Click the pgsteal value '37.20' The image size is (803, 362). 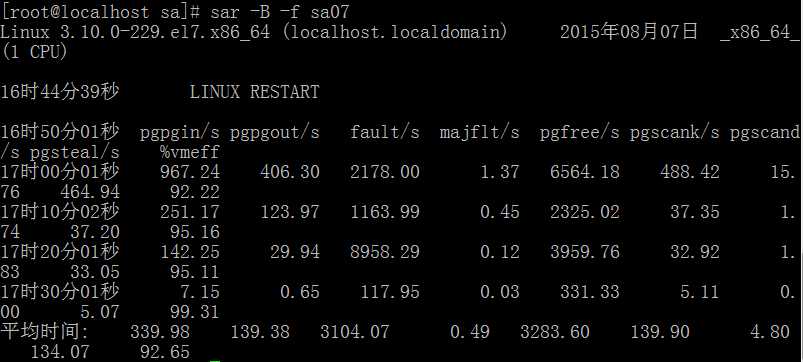95,232
